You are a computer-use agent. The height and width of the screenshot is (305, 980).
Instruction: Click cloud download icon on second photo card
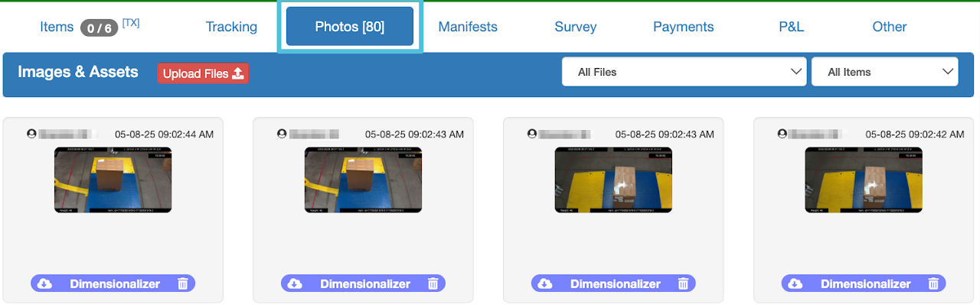coord(295,284)
